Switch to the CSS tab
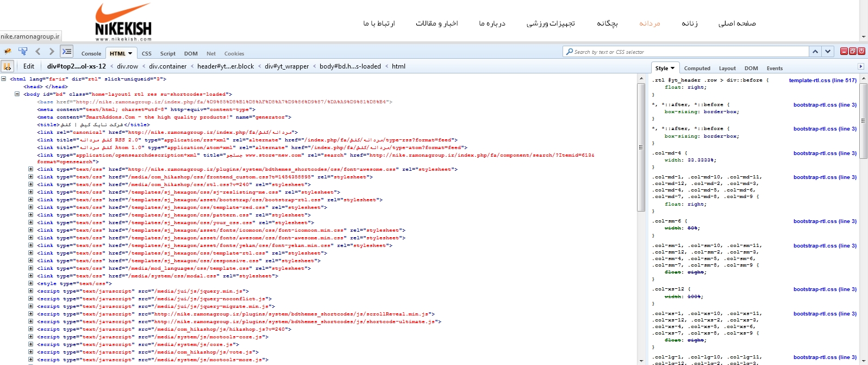The width and height of the screenshot is (868, 365). click(x=147, y=53)
